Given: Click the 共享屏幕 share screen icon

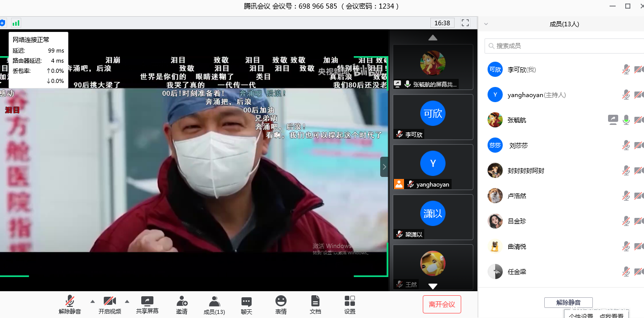Looking at the screenshot, I should (x=147, y=301).
